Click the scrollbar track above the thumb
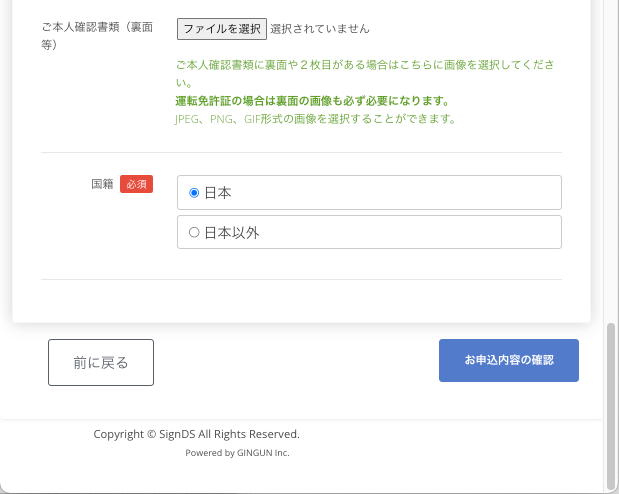Screen dimensions: 619x494 click(x=611, y=150)
